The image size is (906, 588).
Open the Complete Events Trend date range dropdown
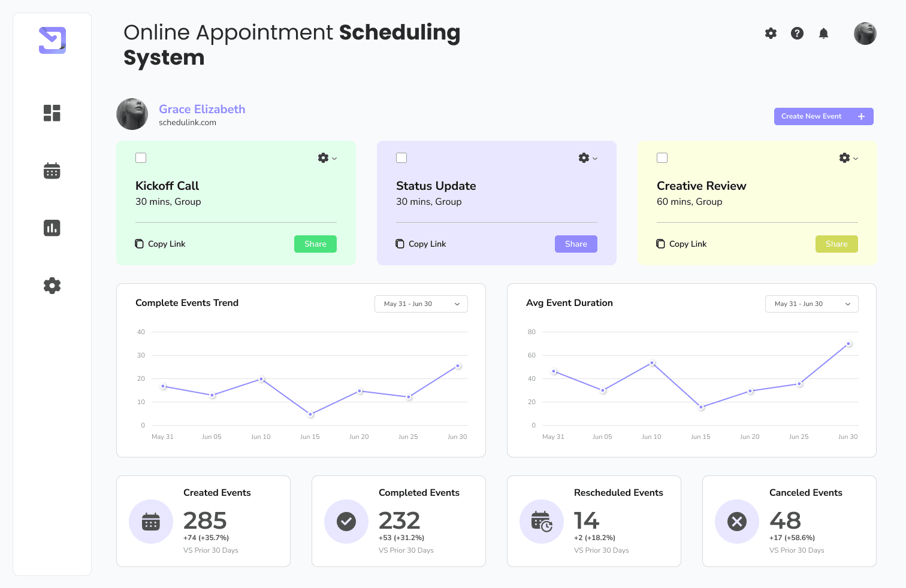pos(421,304)
